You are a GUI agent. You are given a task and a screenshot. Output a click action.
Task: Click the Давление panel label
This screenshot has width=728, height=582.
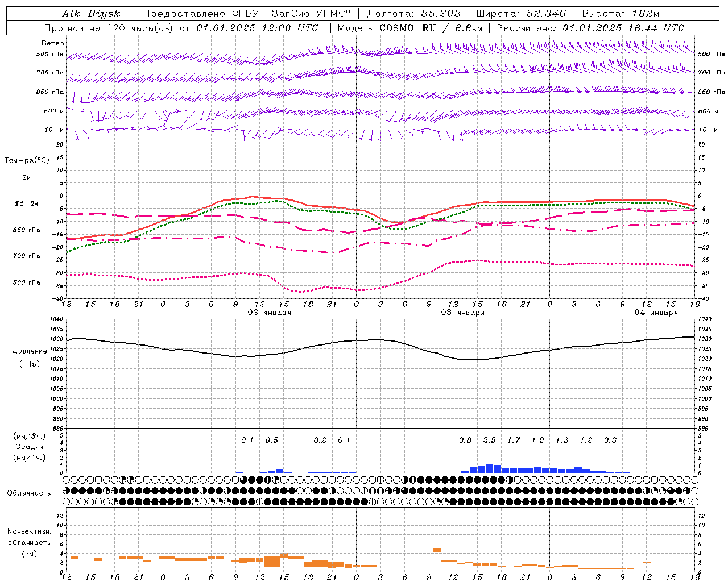click(30, 351)
